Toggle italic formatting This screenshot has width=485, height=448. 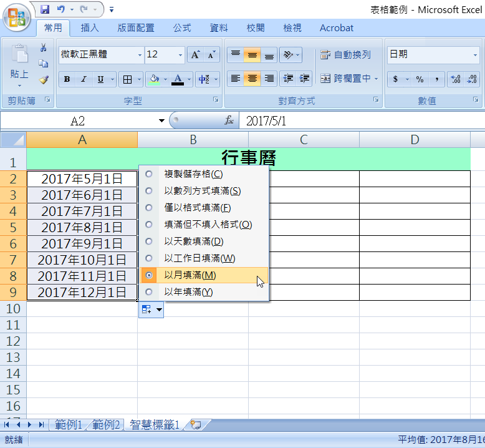83,79
